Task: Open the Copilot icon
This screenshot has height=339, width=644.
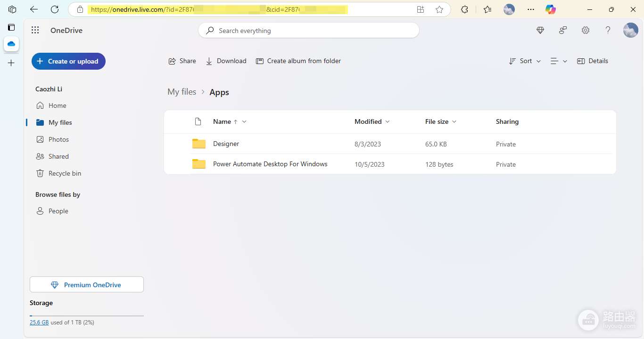Action: (x=551, y=9)
